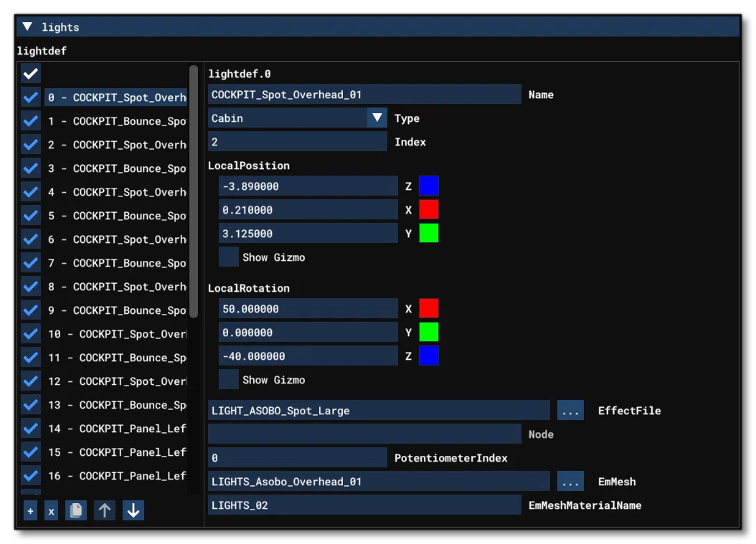Toggle checkbox for lightdef 5
Screen dimensions: 756x544
(30, 216)
